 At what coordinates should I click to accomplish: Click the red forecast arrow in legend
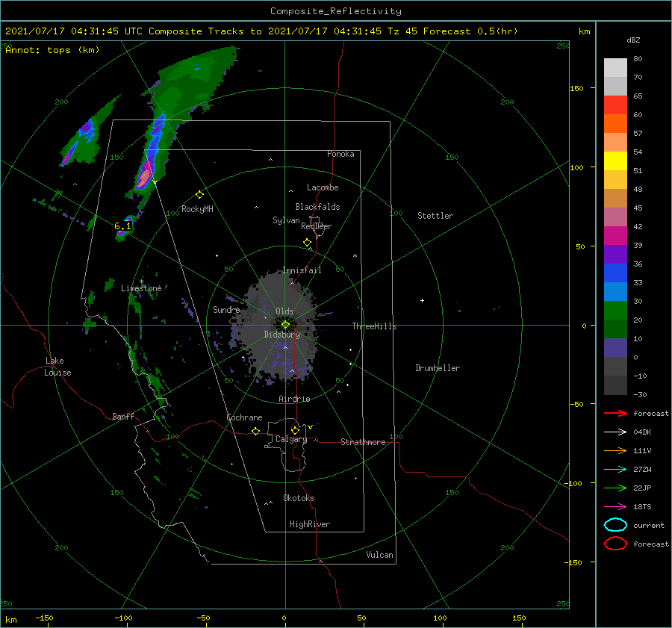pyautogui.click(x=615, y=413)
